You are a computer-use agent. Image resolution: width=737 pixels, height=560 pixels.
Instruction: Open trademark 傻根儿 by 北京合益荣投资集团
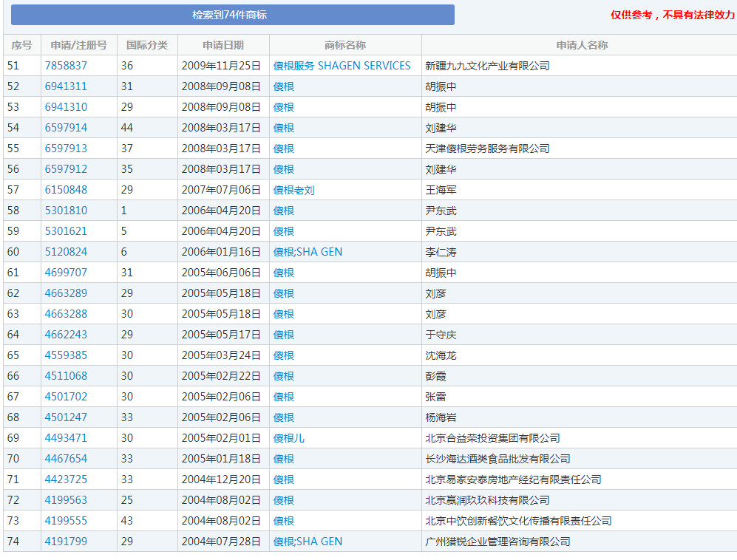click(288, 437)
